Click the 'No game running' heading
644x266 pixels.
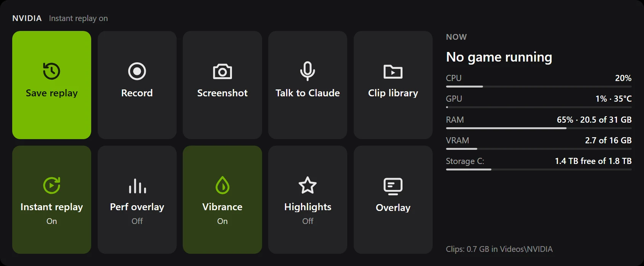tap(499, 57)
